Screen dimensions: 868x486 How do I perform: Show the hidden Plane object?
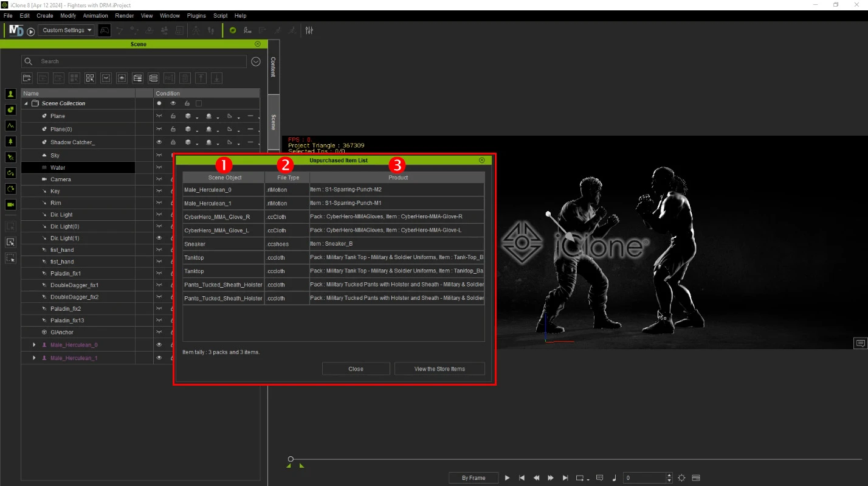159,116
